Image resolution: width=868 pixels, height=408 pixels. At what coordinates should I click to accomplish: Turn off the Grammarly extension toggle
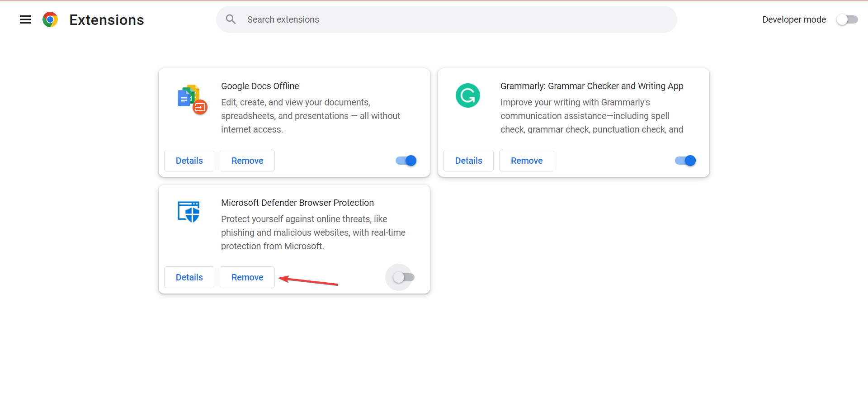click(685, 161)
